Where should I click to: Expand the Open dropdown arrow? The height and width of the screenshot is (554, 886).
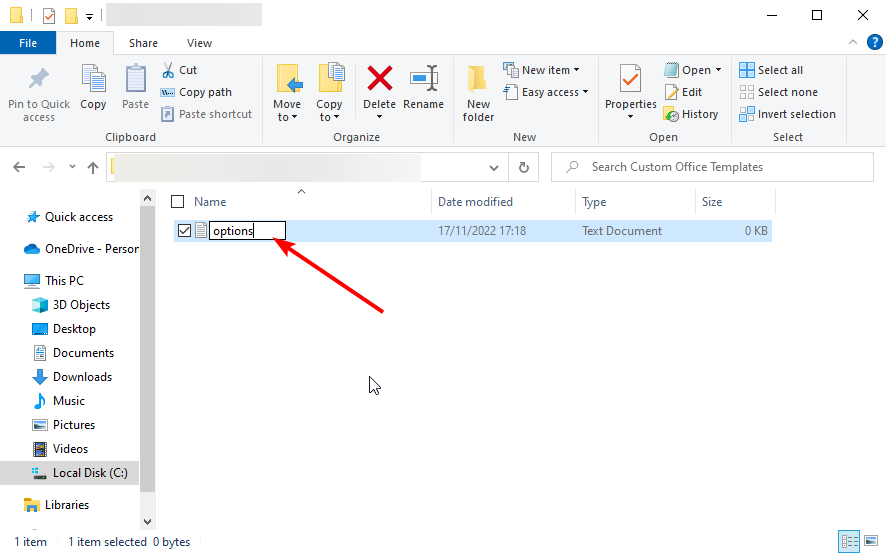[718, 70]
